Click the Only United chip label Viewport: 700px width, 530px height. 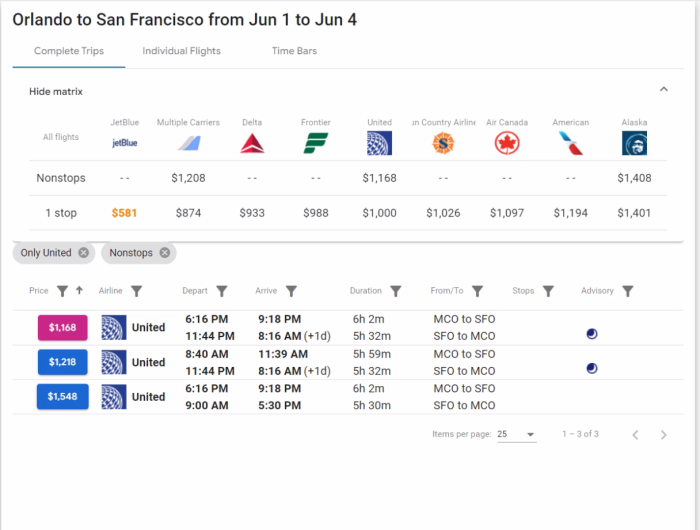click(x=46, y=253)
